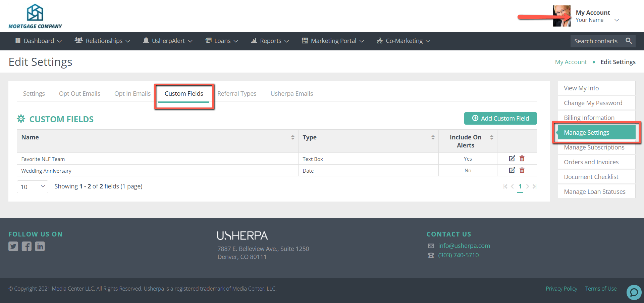
Task: Open the Opt Out Emails tab
Action: tap(79, 94)
